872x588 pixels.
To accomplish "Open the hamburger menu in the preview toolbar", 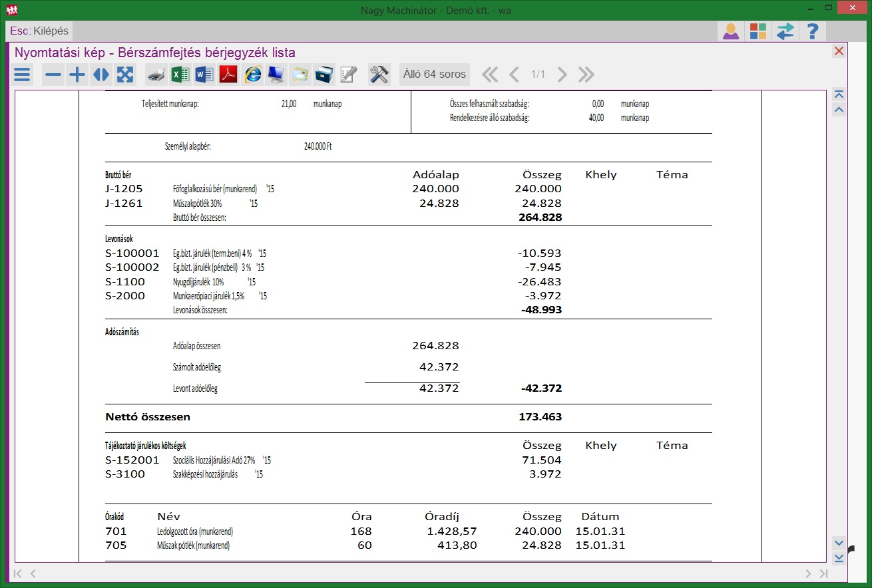I will click(x=23, y=74).
